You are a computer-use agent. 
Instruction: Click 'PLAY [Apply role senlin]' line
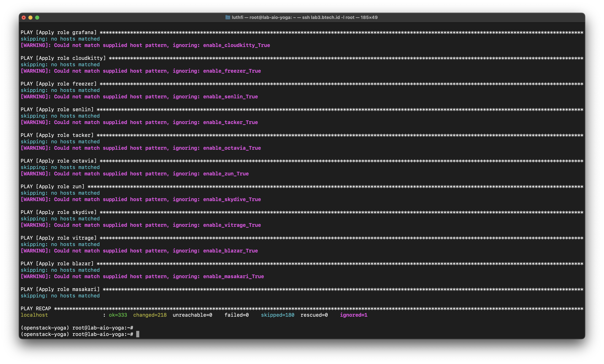tap(302, 109)
